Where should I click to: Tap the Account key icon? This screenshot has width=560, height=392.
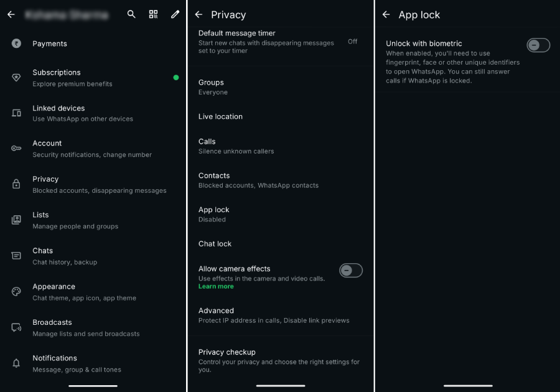pos(16,148)
